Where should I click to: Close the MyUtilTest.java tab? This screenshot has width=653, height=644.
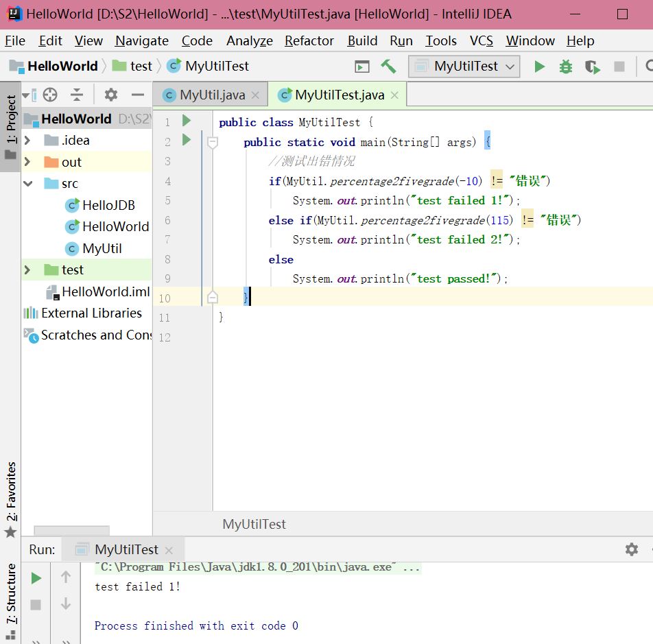coord(394,95)
